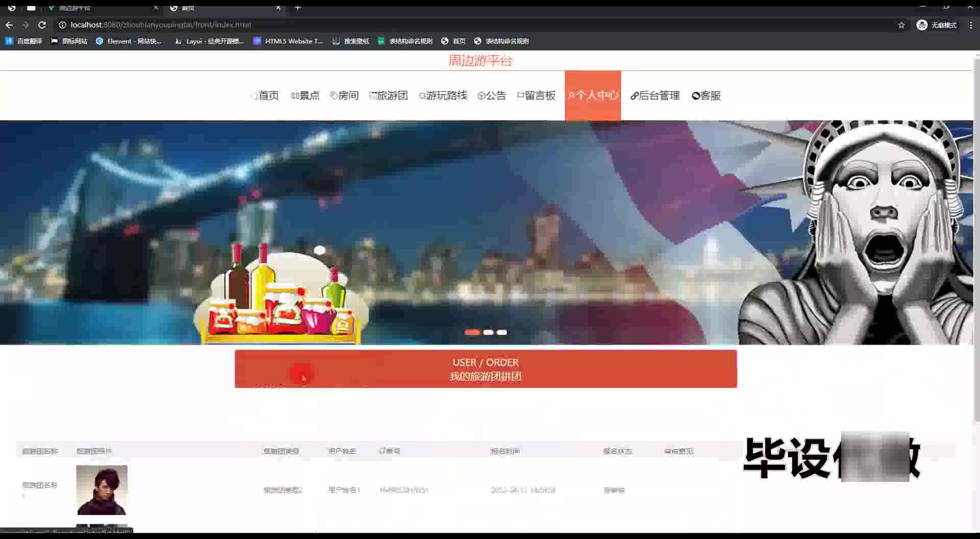Open the HTML5 Website T... bookmark
980x539 pixels.
(288, 41)
